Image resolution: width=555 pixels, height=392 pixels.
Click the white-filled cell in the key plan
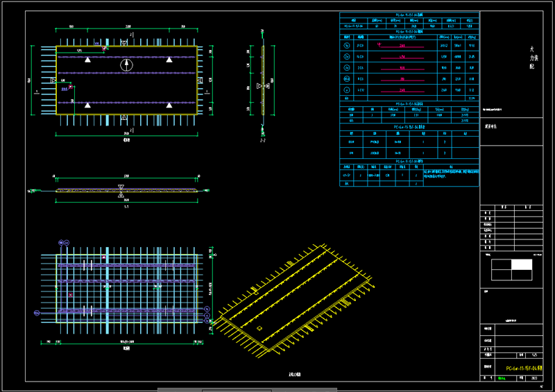(x=522, y=264)
